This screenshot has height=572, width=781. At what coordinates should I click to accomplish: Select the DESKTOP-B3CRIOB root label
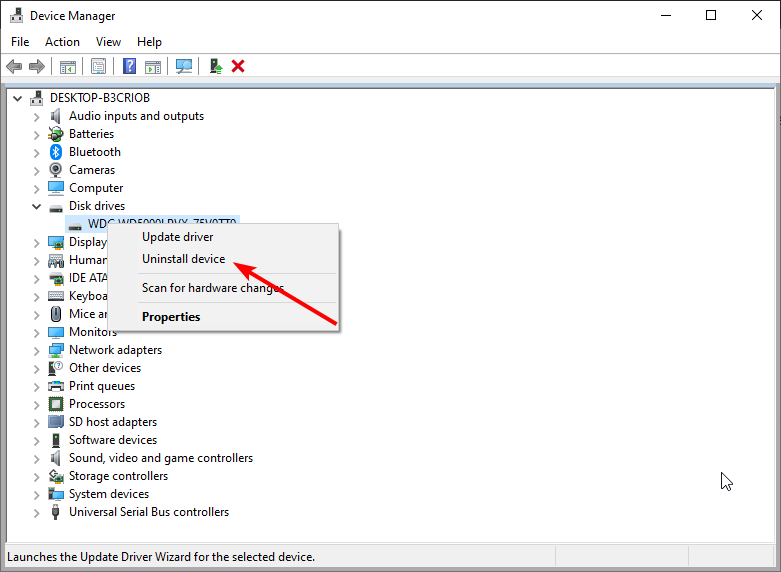click(x=100, y=98)
